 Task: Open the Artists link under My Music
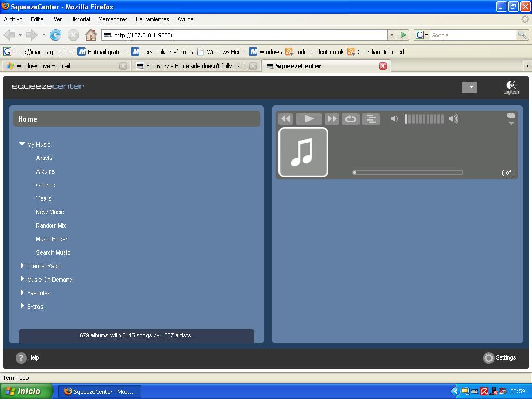click(x=44, y=158)
